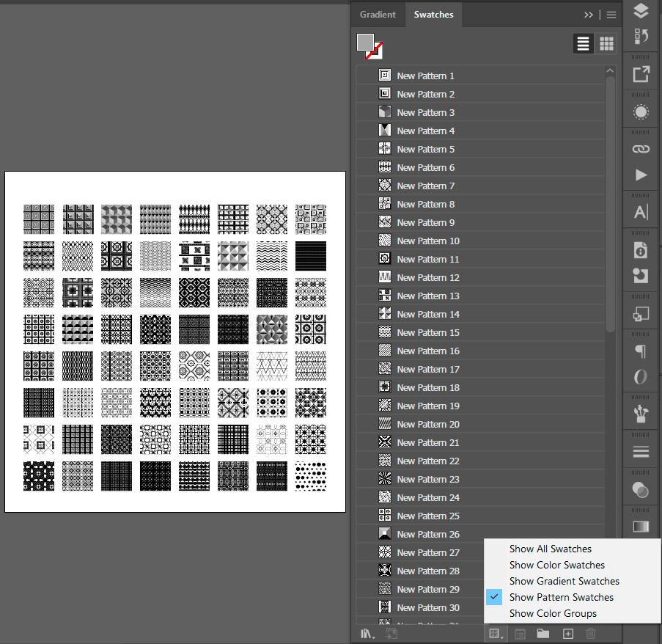This screenshot has width=662, height=644.
Task: Create a New Color Group with folder button
Action: point(543,633)
